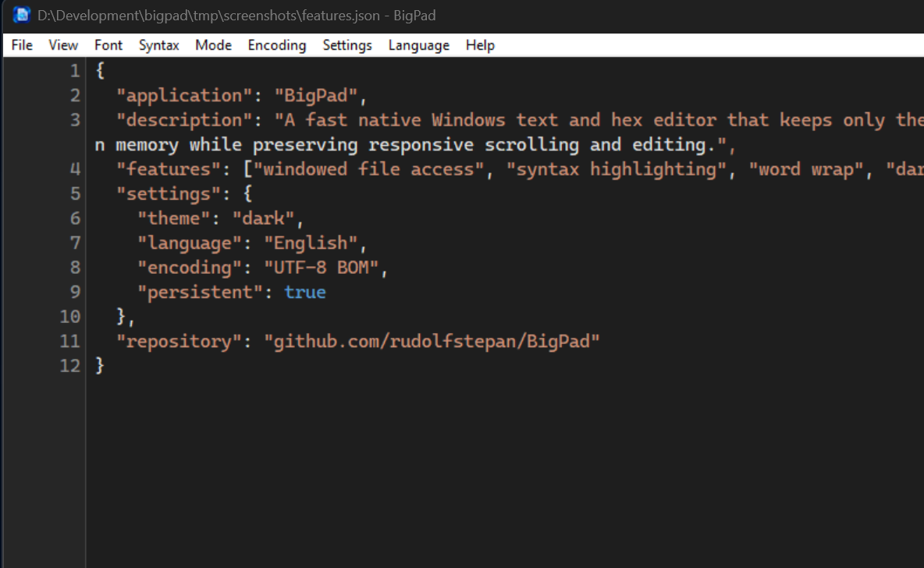Click the "description" key
The image size is (924, 568).
pyautogui.click(x=184, y=121)
